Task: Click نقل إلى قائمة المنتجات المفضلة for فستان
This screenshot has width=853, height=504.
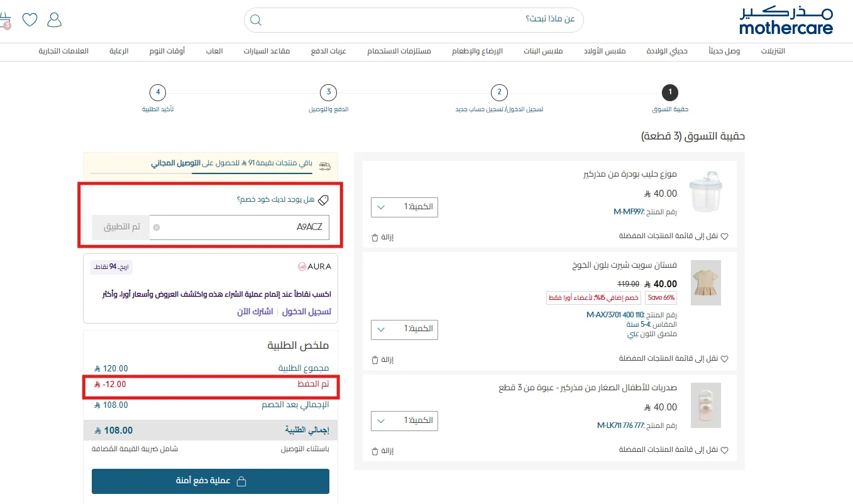Action: 669,359
